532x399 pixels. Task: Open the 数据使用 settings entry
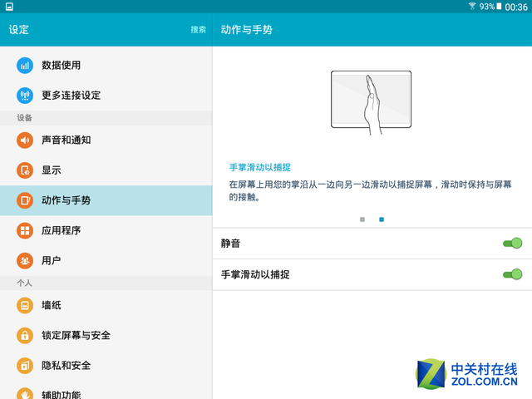[x=106, y=65]
